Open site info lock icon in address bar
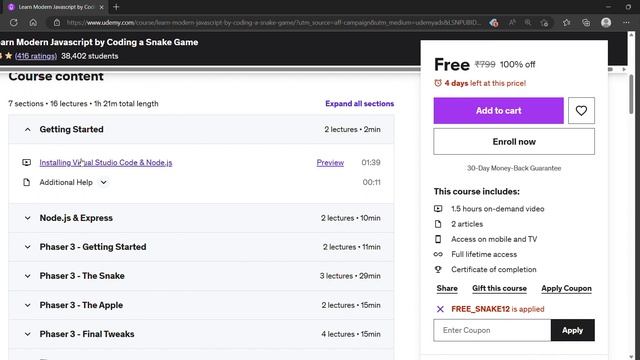This screenshot has height=360, width=640. (x=57, y=22)
